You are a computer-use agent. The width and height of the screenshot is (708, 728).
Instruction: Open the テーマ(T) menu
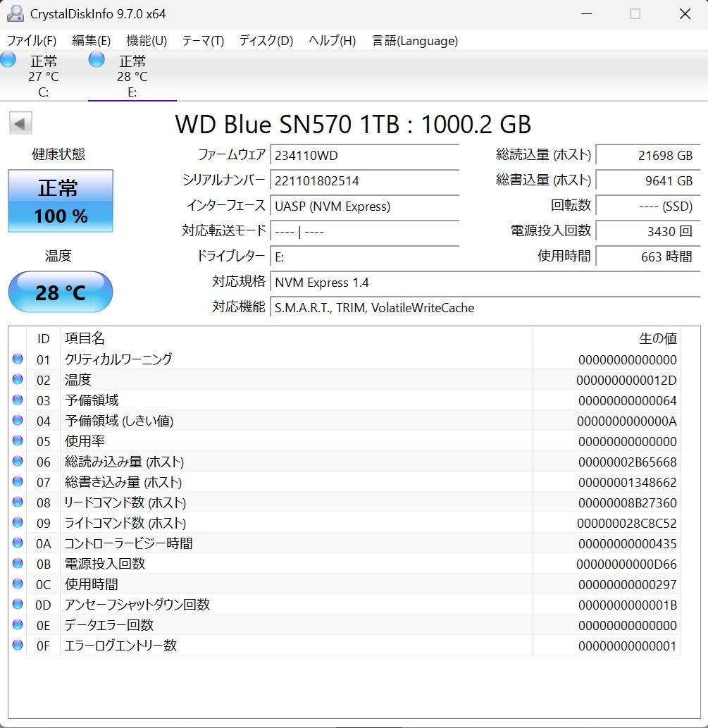[x=203, y=41]
